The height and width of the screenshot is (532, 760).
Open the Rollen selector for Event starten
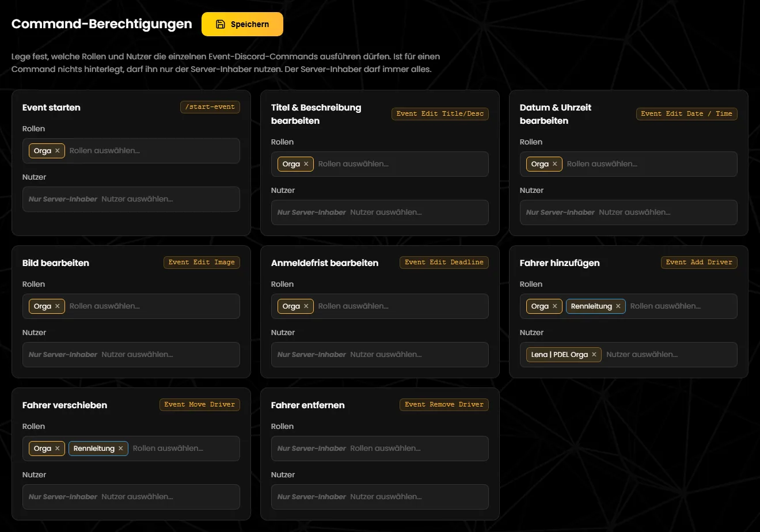coord(131,151)
